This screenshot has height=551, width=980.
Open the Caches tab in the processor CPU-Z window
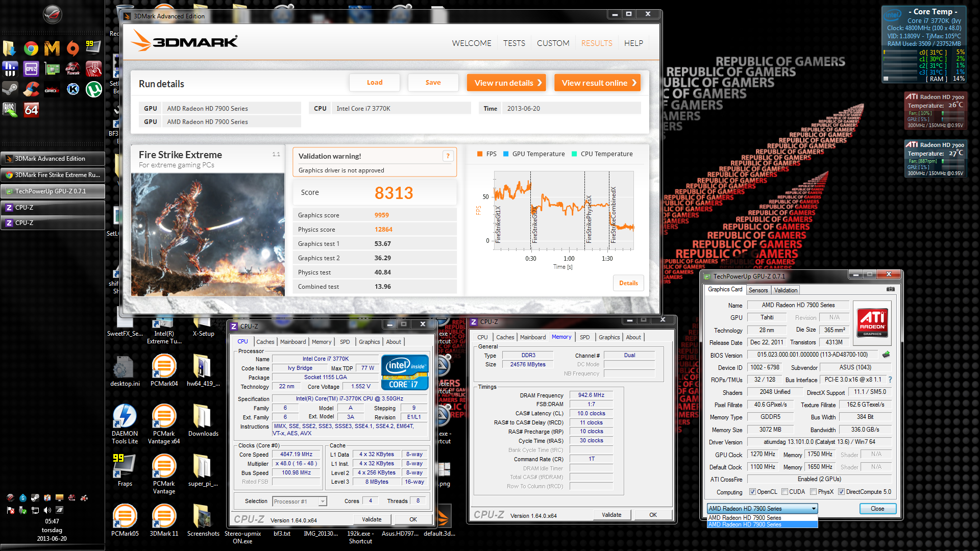pos(265,342)
